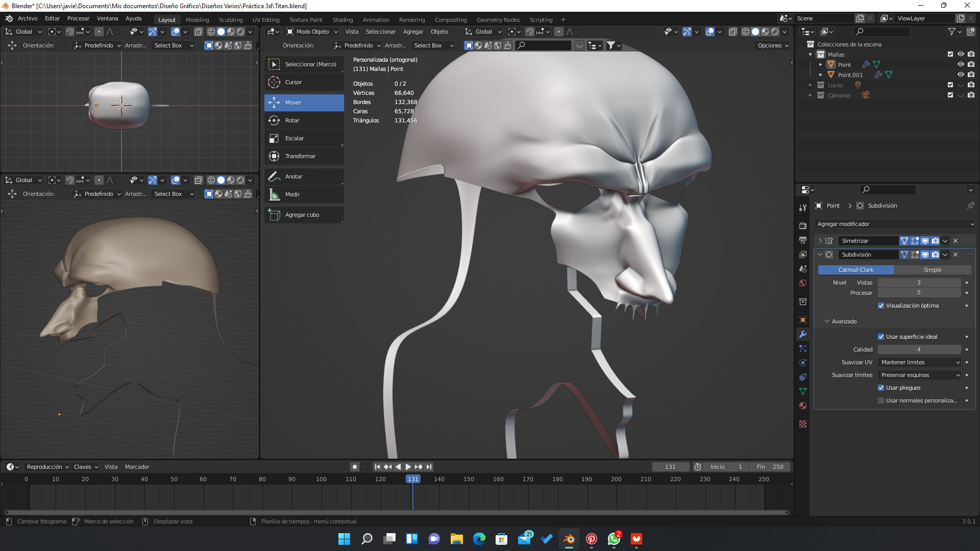
Task: Open the Object properties tab (orange square)
Action: coord(803,320)
